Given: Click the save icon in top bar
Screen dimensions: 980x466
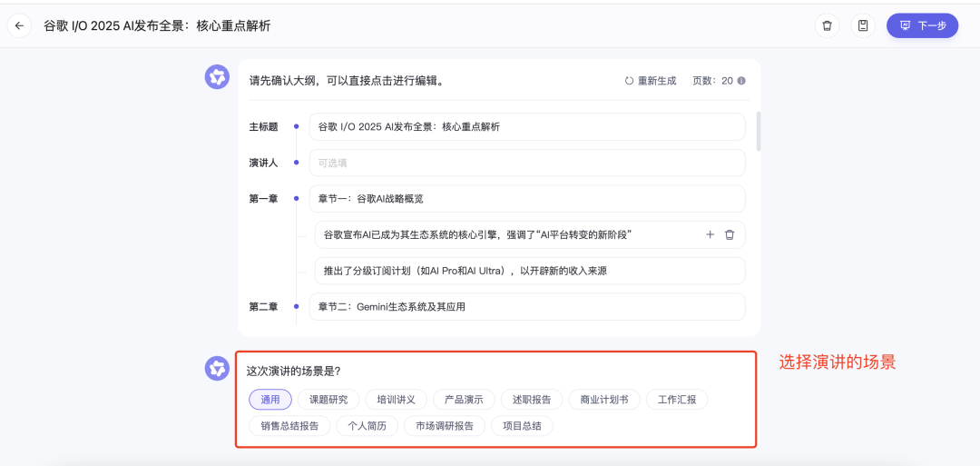Looking at the screenshot, I should coord(863,25).
